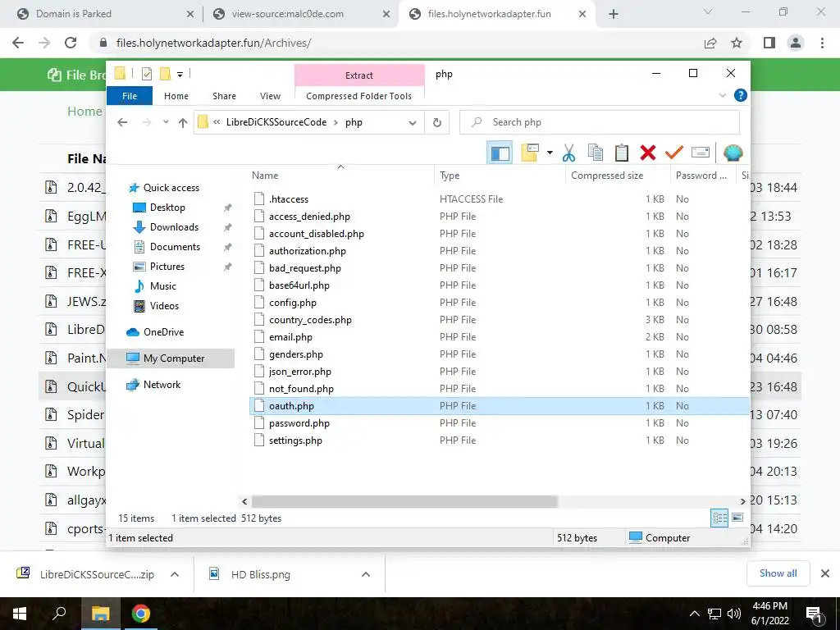Open the Extract tab
This screenshot has width=840, height=630.
(x=359, y=75)
